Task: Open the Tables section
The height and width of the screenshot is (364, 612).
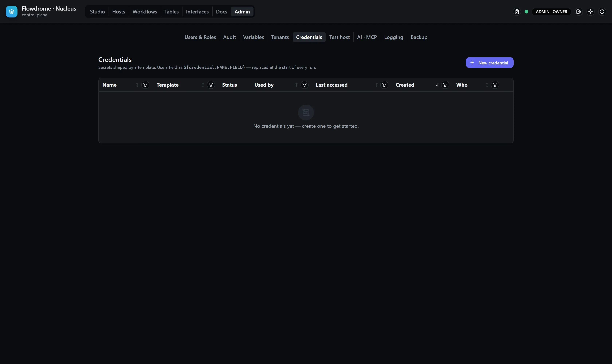Action: [171, 11]
